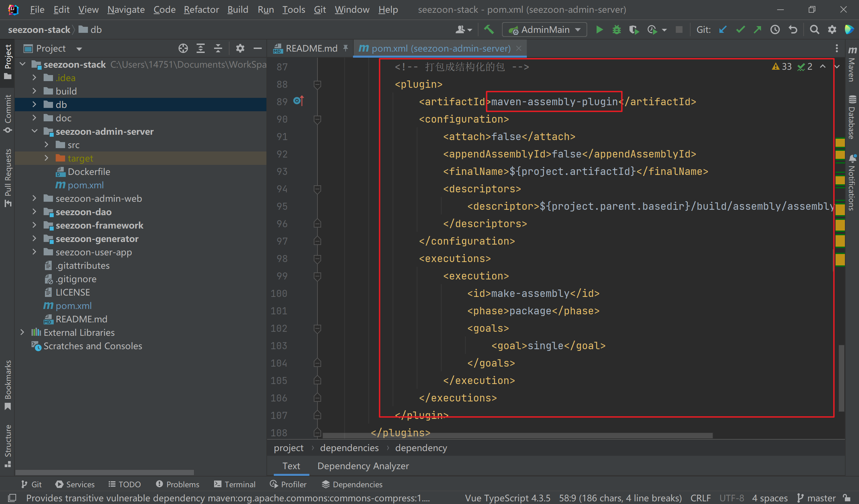Open the Terminal tool window
Image resolution: width=859 pixels, height=504 pixels.
click(235, 484)
